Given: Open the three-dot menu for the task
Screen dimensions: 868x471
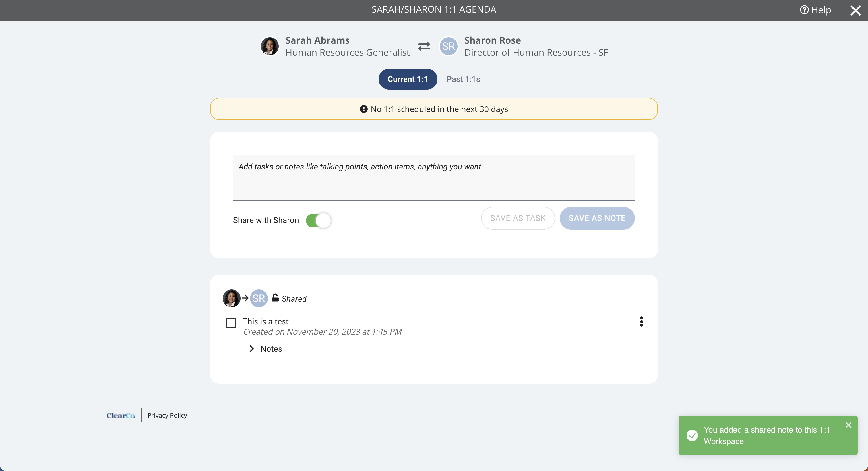Looking at the screenshot, I should point(641,322).
